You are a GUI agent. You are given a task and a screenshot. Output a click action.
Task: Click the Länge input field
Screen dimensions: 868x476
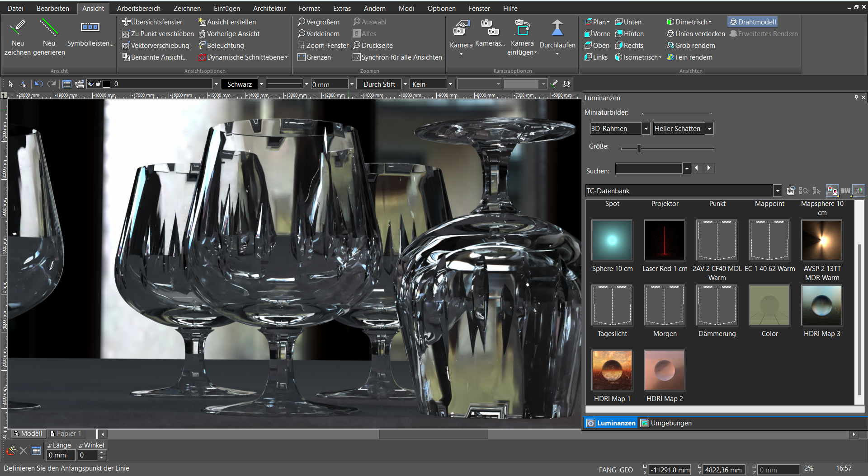(61, 455)
